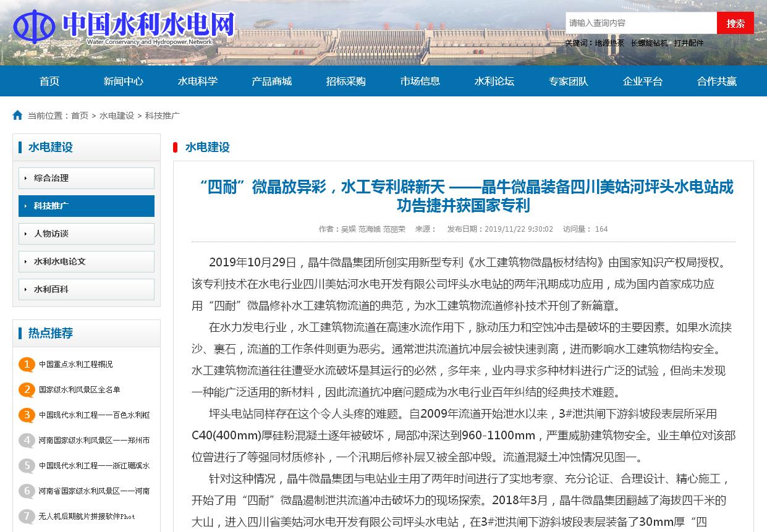Expand the 综合治理 sidebar category
Viewport: 767px width, 532px height.
(x=87, y=179)
